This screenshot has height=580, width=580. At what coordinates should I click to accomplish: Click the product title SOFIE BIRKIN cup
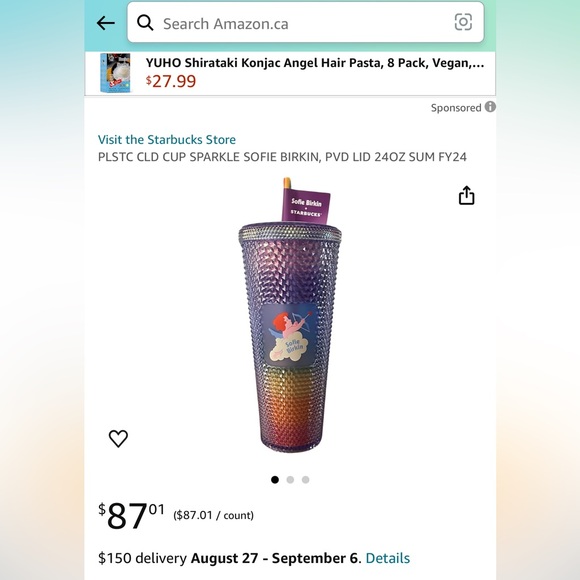282,157
